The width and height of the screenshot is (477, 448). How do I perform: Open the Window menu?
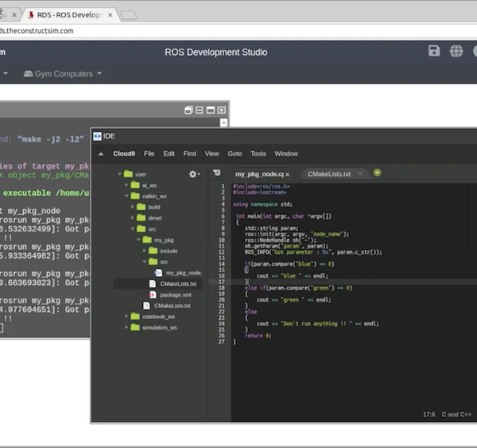286,154
